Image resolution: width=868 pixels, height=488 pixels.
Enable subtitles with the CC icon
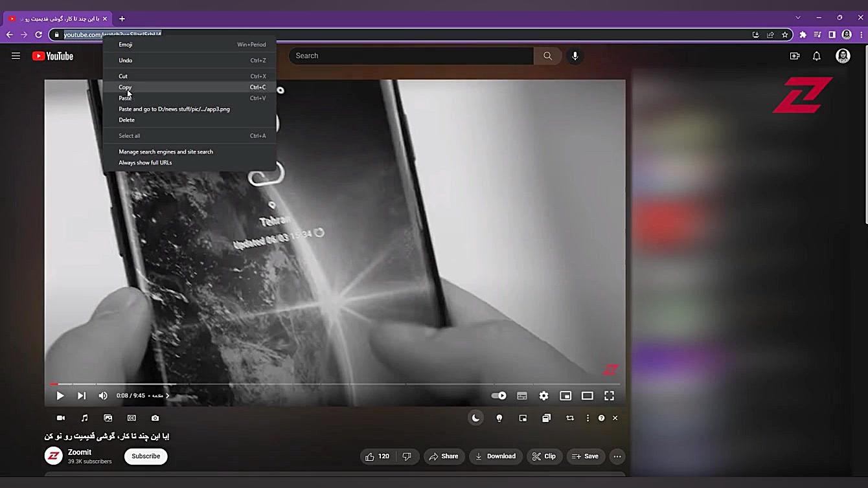(521, 395)
